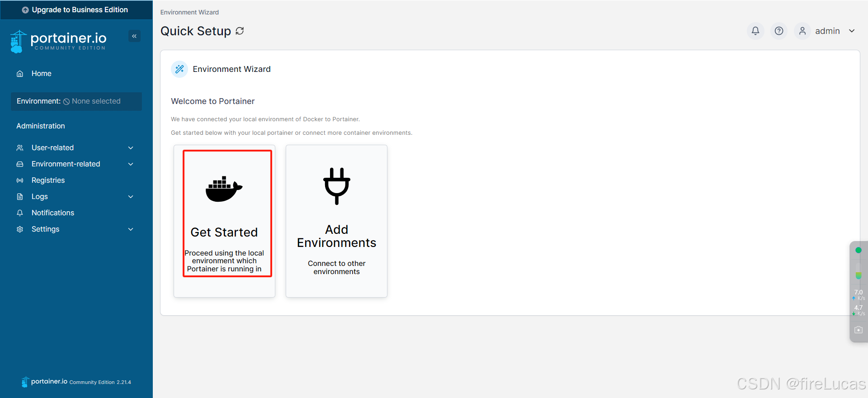
Task: Click the Environment Wizard wand icon
Action: click(179, 69)
